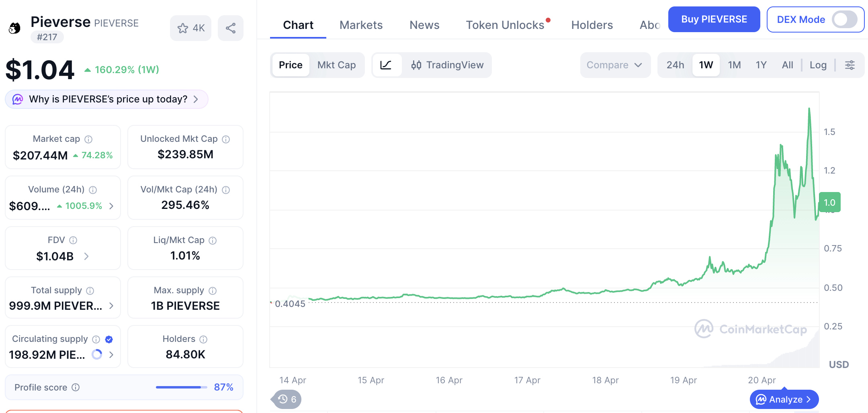Open the Token Unlocks tab
Screen dimensions: 868x413
pyautogui.click(x=505, y=25)
